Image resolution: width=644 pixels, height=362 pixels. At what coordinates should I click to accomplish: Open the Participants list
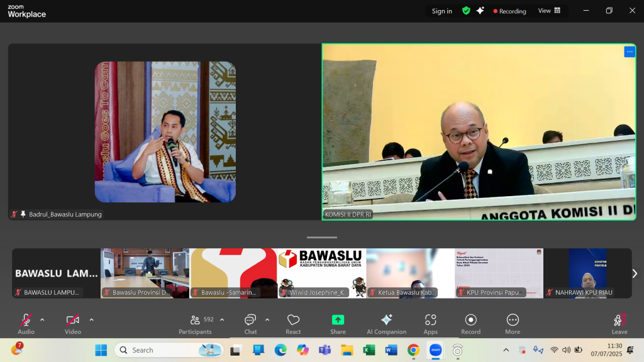195,324
